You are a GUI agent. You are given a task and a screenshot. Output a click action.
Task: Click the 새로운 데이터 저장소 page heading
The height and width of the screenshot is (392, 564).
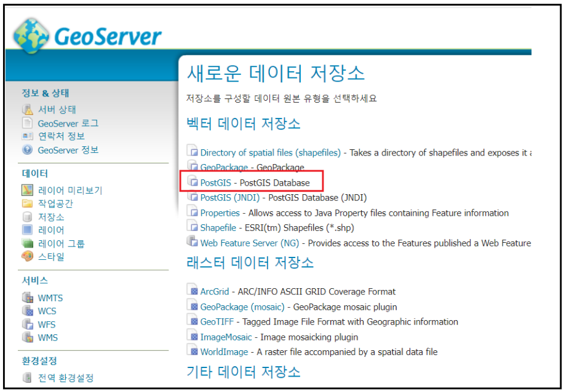276,73
